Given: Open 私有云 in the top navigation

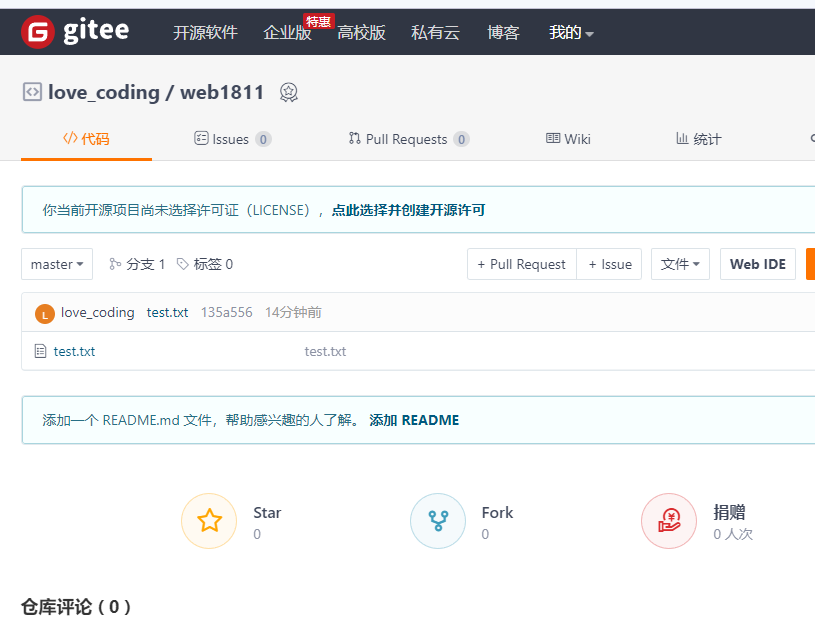Looking at the screenshot, I should 435,33.
